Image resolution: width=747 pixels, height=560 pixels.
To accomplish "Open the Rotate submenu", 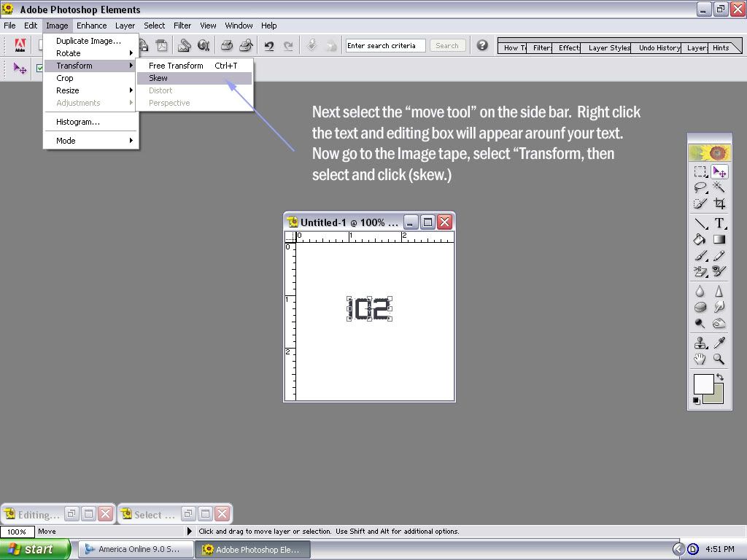I will pos(90,53).
